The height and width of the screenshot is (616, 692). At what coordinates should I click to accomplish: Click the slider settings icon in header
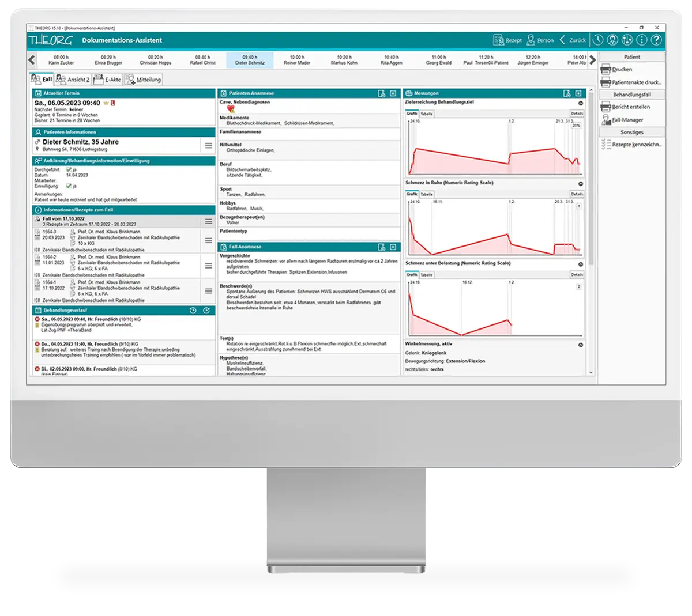627,40
